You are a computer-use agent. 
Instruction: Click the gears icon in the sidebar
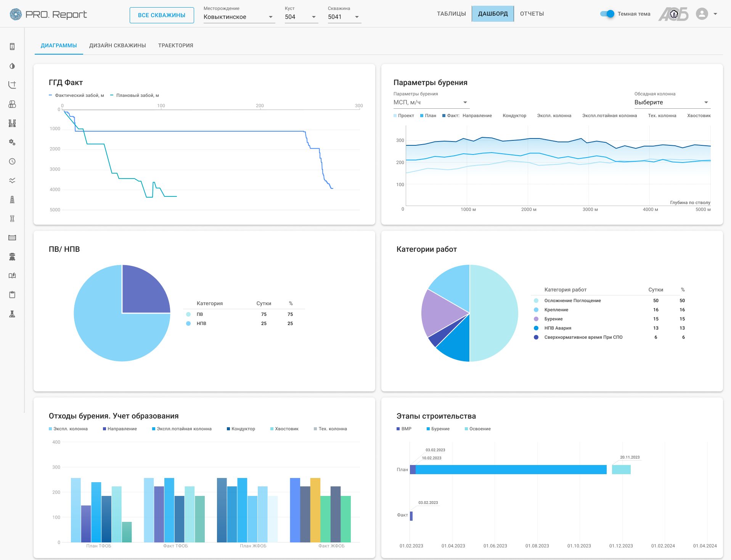pyautogui.click(x=12, y=142)
